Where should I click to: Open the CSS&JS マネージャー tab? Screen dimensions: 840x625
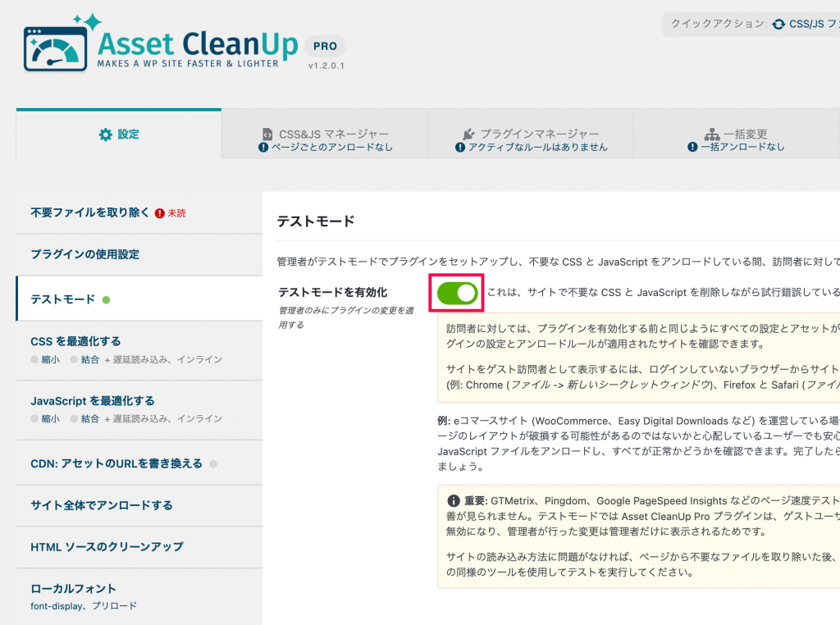[x=325, y=134]
